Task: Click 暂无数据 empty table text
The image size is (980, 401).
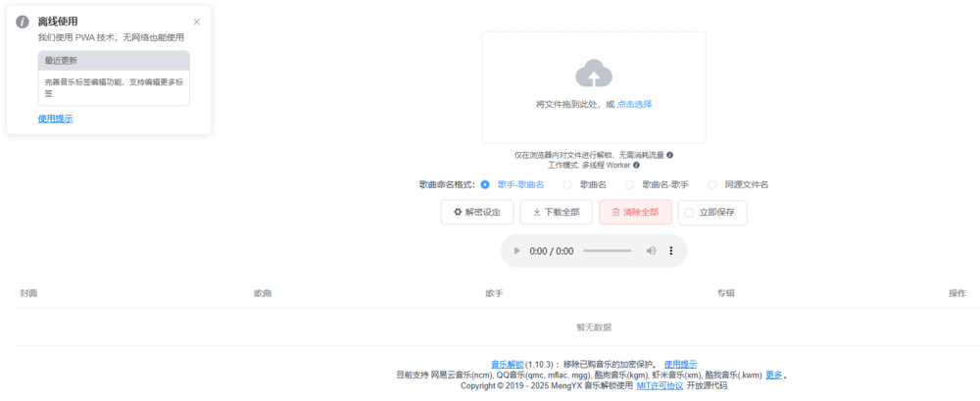Action: (594, 327)
